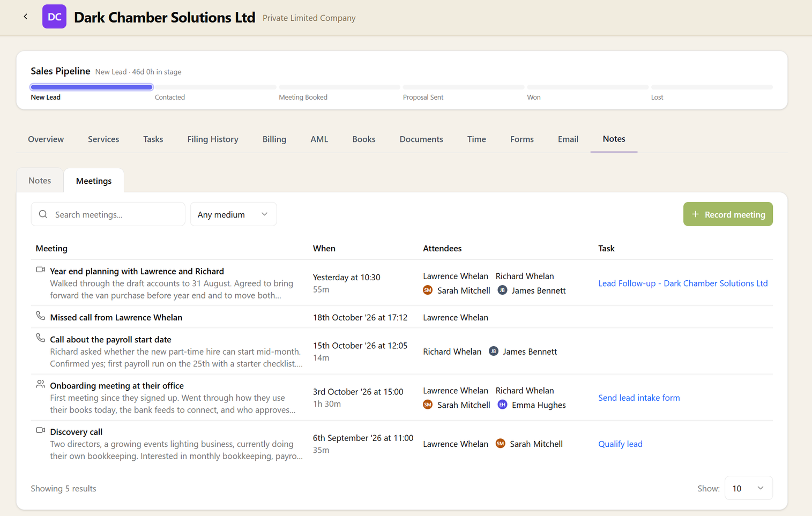Open the Year end planning with Lawrence and Richard meeting
Viewport: 812px width, 516px height.
137,271
